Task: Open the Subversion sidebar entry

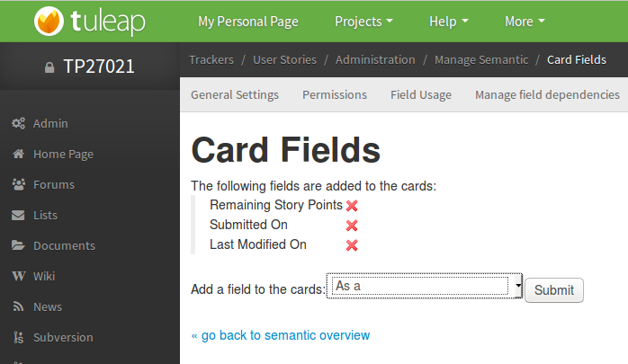Action: 52,337
